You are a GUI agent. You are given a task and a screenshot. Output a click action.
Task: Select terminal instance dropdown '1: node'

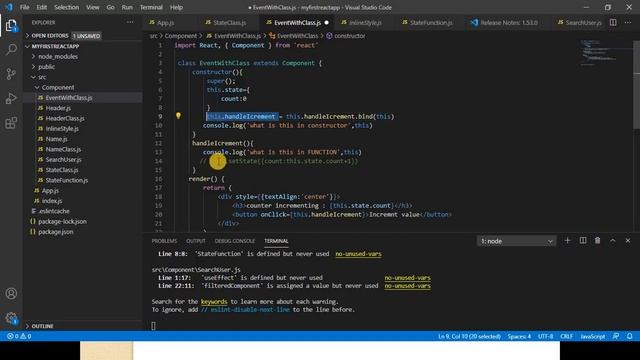click(x=516, y=241)
